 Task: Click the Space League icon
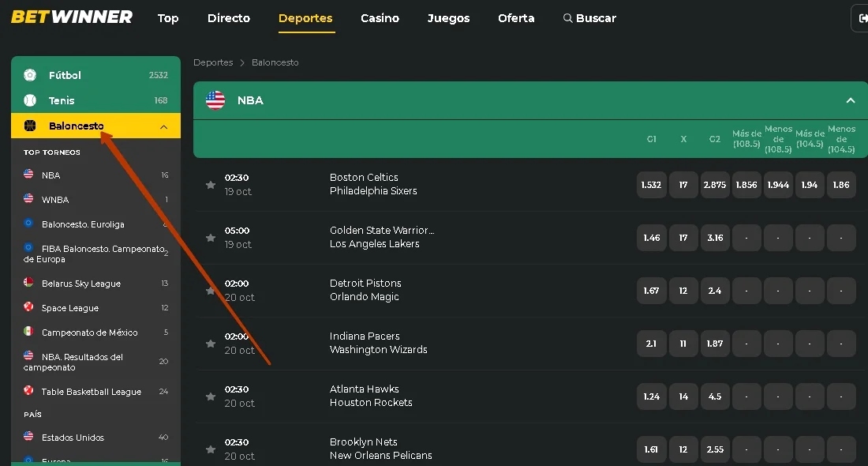pos(28,306)
